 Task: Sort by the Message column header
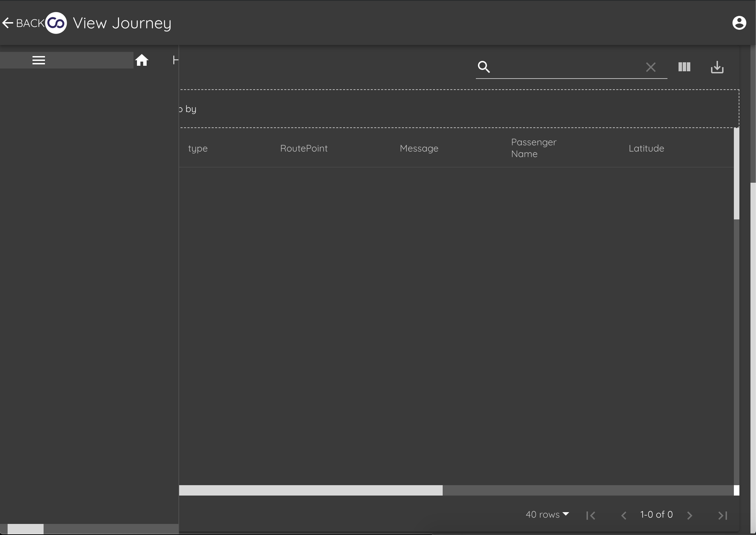[x=418, y=148]
